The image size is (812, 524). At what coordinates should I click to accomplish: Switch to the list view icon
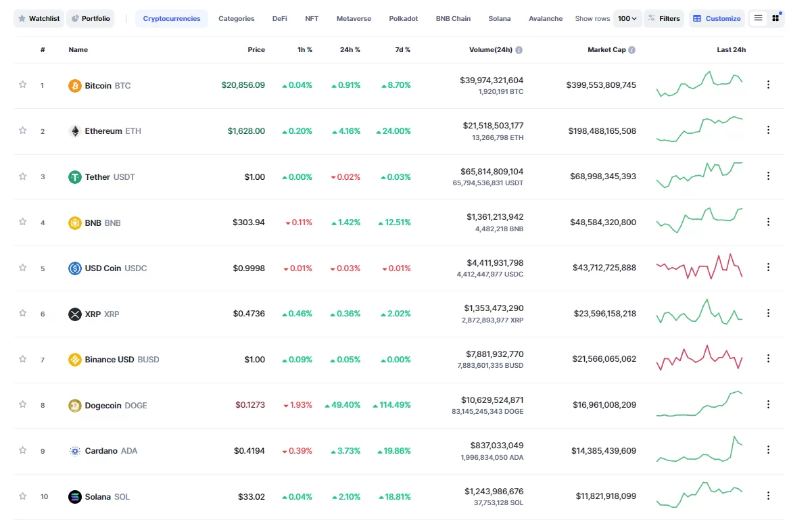758,18
